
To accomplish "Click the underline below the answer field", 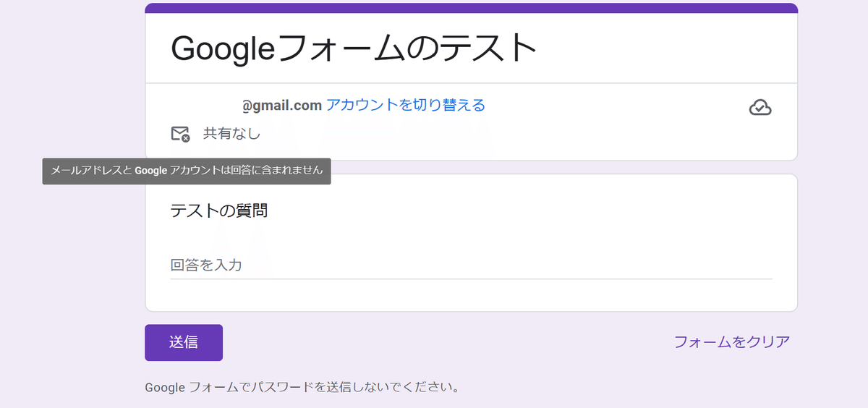I will point(470,279).
